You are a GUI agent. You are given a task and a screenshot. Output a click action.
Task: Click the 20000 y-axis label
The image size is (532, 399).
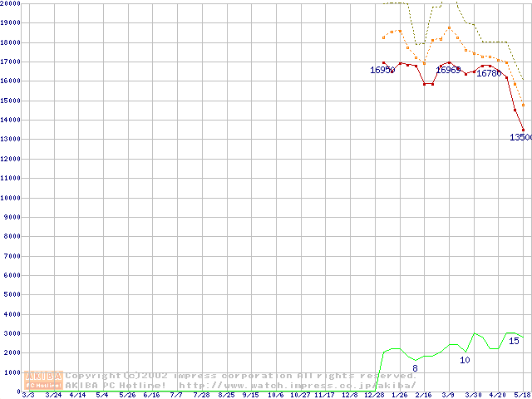(x=11, y=4)
